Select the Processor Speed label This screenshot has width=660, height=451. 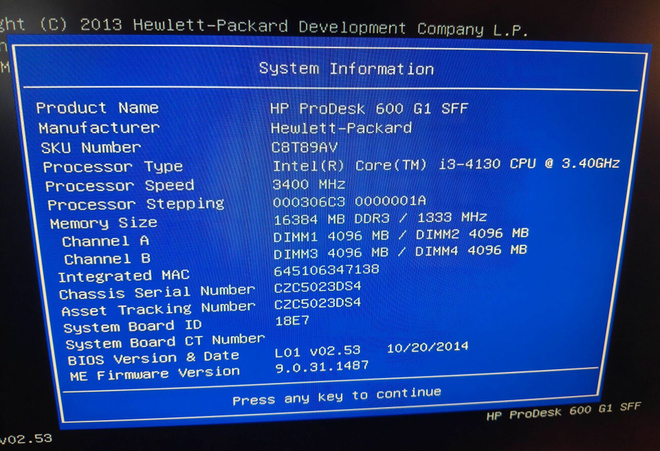click(x=120, y=185)
